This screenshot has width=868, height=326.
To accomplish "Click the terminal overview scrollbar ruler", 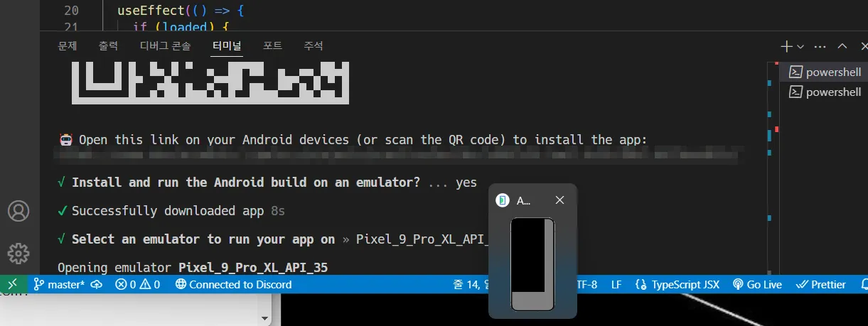I will [x=773, y=168].
